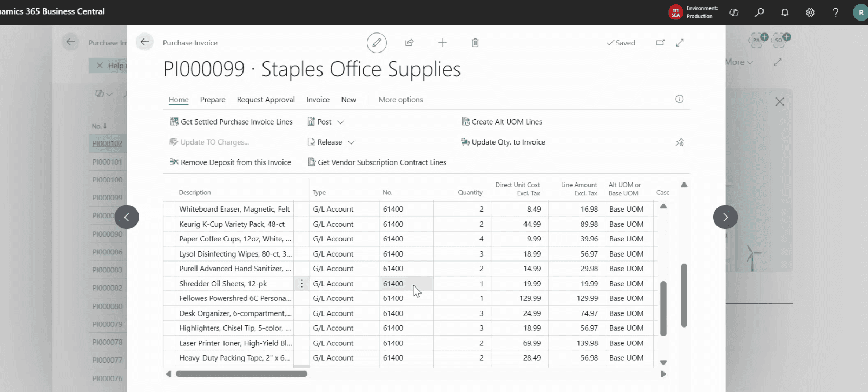Open the Home tab
Viewport: 868px width, 392px height.
[x=179, y=100]
